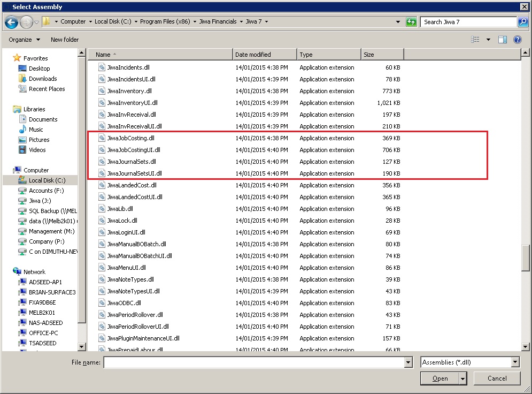Expand the File name history dropdown
Screen dimensions: 532x394
pos(408,362)
